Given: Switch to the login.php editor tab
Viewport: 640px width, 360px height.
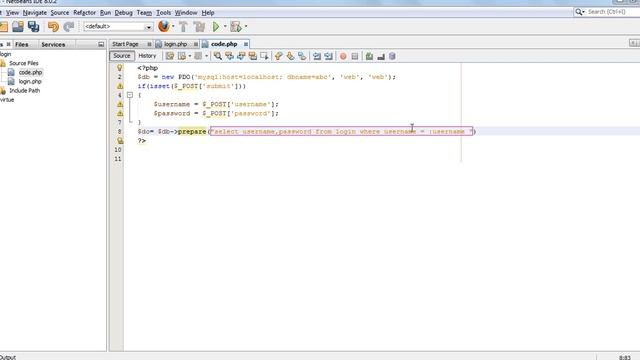Looking at the screenshot, I should point(176,44).
